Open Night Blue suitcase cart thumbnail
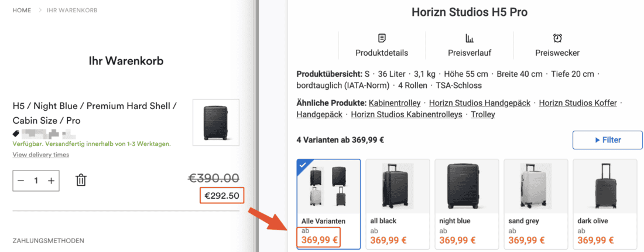Viewport: 644px width, 252px height. [216, 122]
